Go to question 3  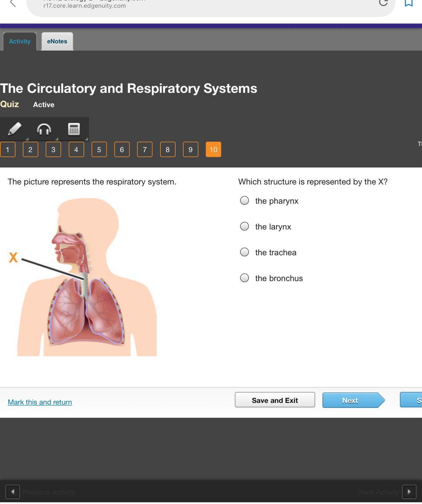53,150
